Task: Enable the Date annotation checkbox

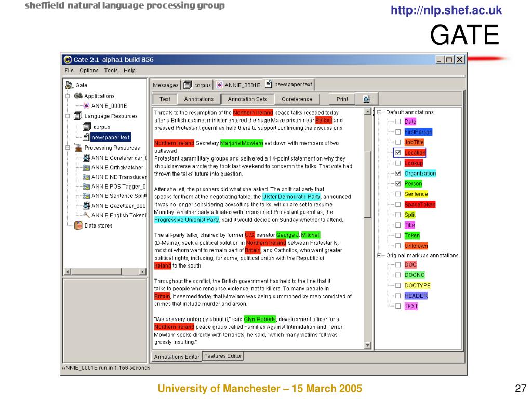Action: (x=398, y=122)
